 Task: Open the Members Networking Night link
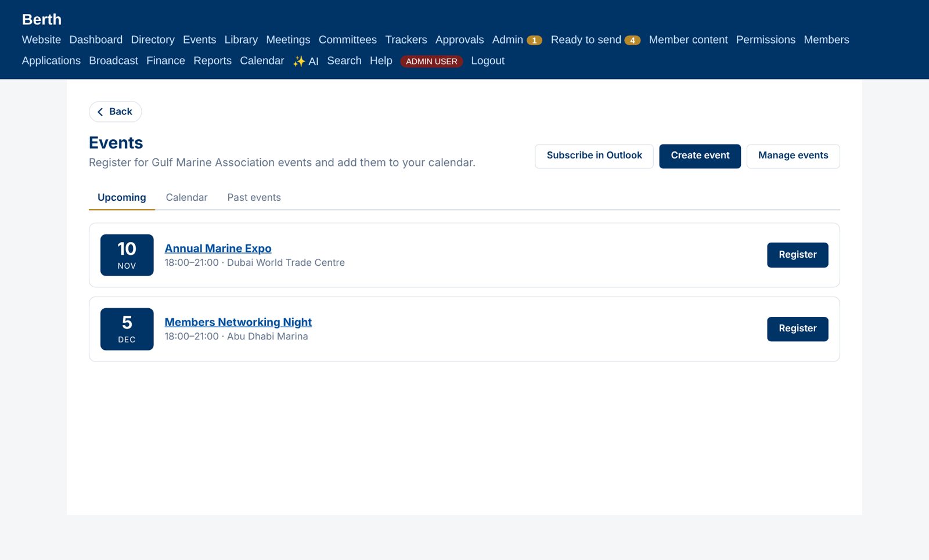[x=238, y=322]
